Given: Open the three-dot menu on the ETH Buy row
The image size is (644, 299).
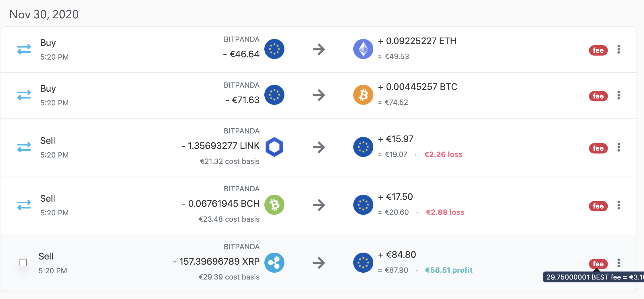Looking at the screenshot, I should coord(619,50).
